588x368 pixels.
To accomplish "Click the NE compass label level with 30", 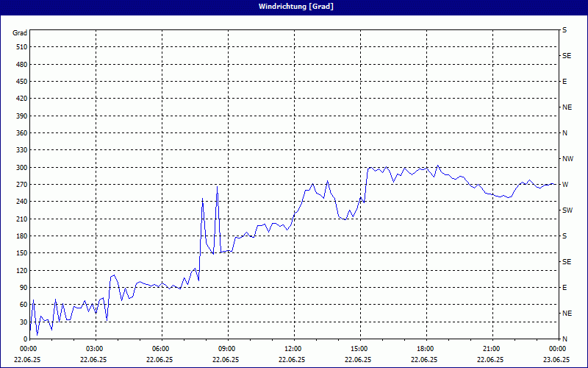I will (567, 314).
